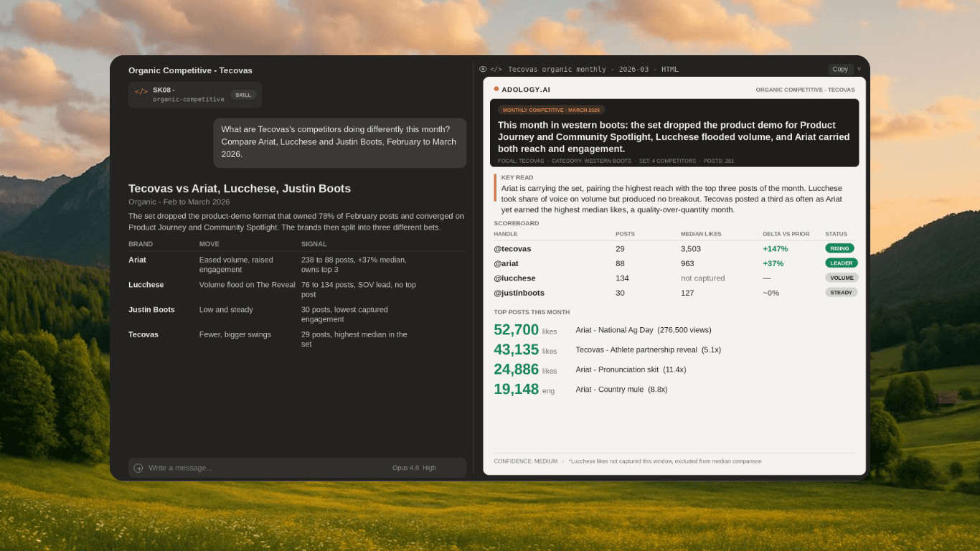Click the Tecovas - Athlete partnership reveal post
Viewport: 980px width, 551px height.
coord(649,349)
